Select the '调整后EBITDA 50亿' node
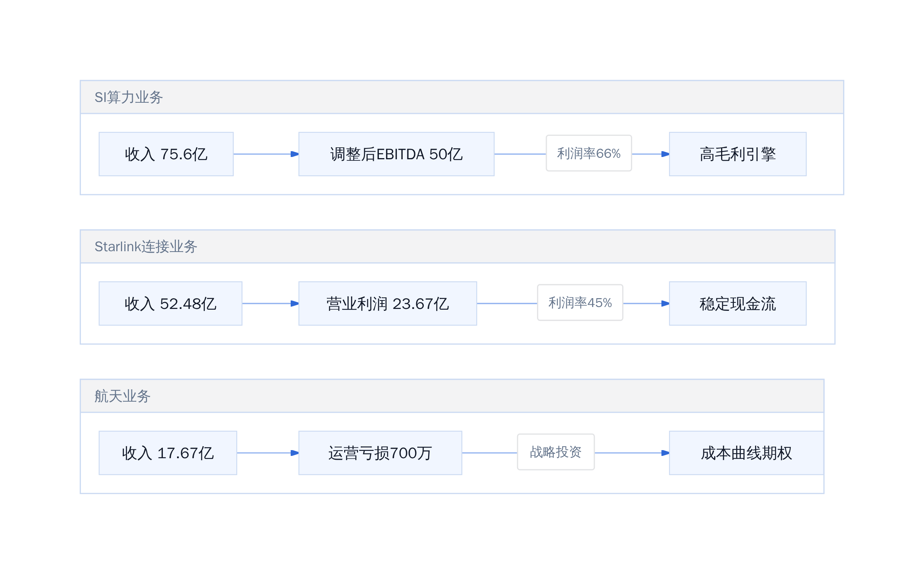Screen dimensions: 924x574 tap(396, 154)
